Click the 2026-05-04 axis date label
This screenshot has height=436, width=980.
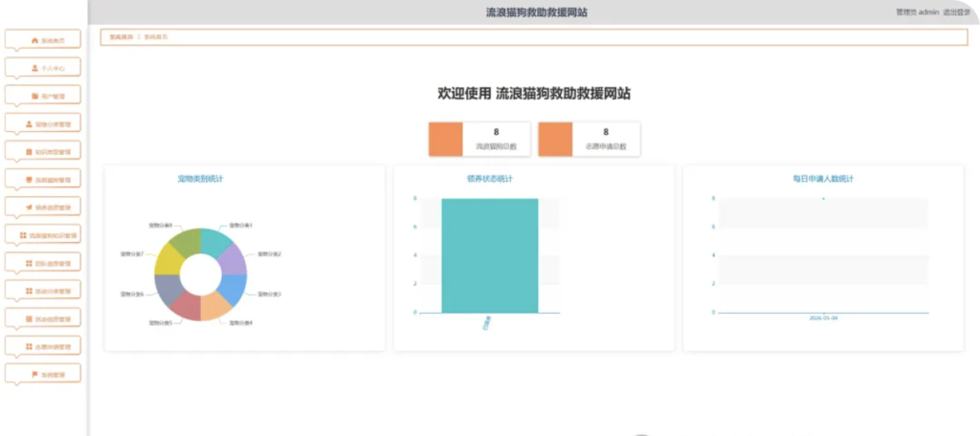[x=823, y=318]
